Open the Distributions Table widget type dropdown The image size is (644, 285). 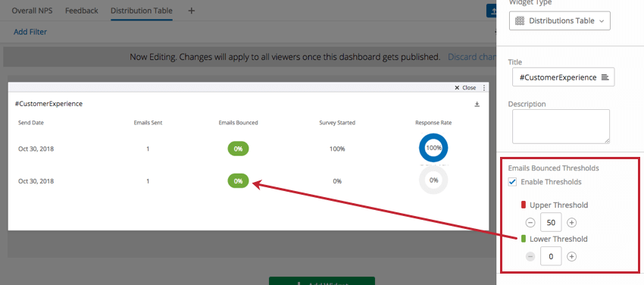tap(560, 20)
